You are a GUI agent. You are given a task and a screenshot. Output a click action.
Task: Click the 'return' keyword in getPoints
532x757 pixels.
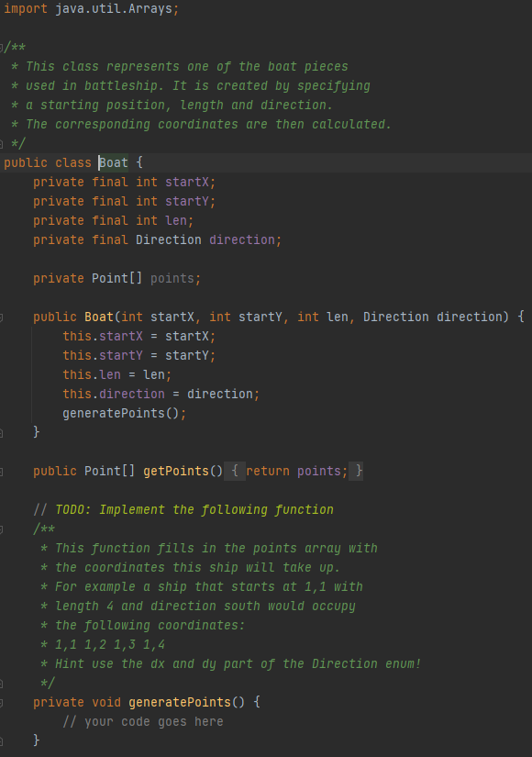pyautogui.click(x=268, y=472)
